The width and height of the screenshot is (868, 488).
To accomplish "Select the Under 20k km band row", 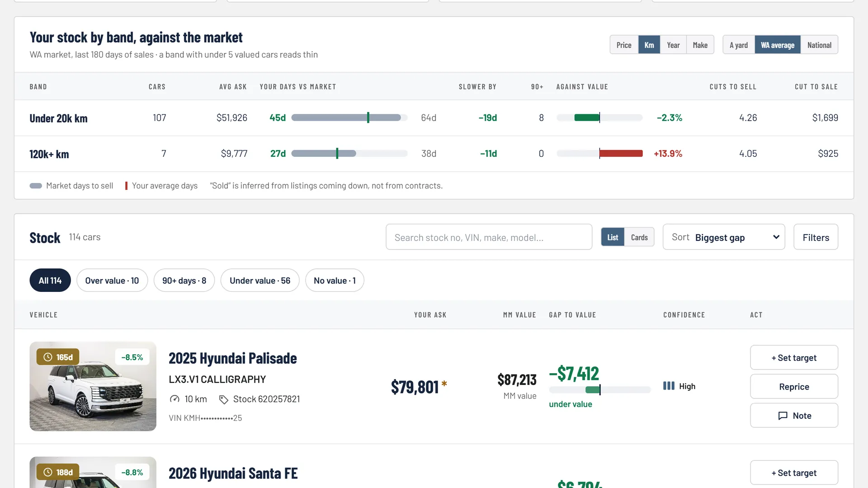I will (434, 118).
